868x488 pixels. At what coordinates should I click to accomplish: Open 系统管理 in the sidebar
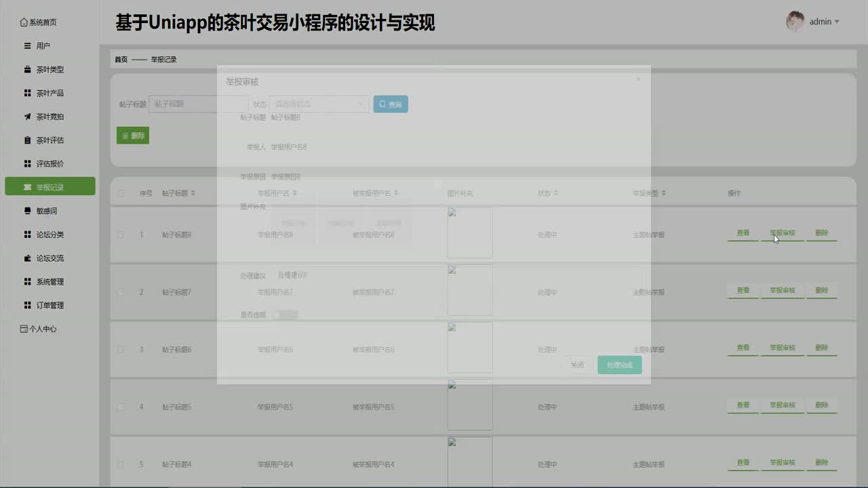pyautogui.click(x=50, y=281)
